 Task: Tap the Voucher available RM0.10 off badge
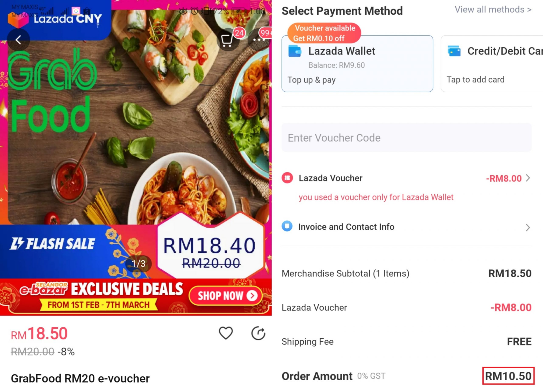click(x=324, y=33)
